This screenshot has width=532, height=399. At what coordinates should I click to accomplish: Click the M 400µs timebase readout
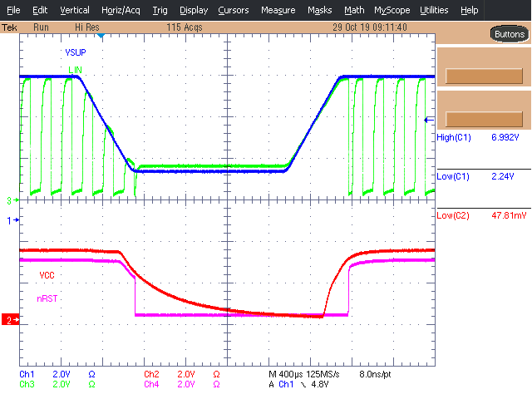pos(286,375)
